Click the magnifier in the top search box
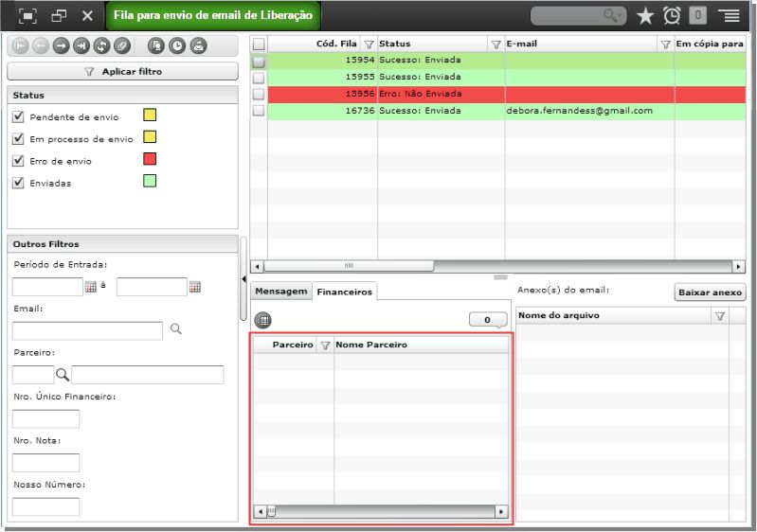 coord(612,16)
